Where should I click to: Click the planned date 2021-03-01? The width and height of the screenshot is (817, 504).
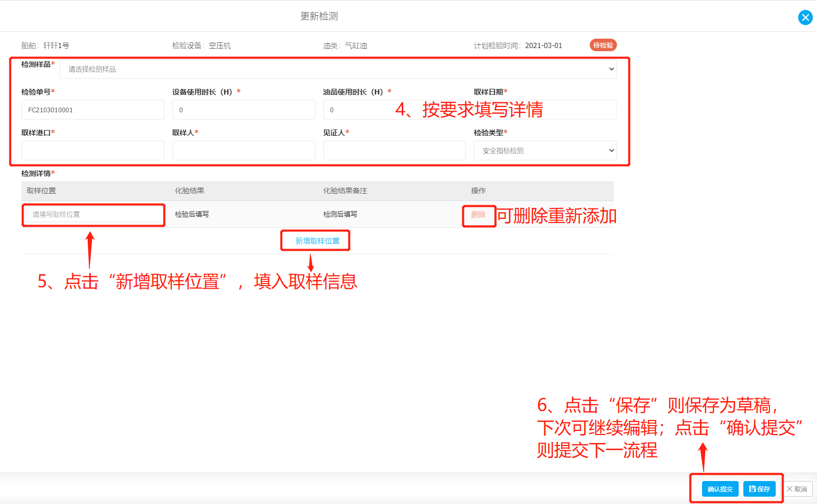coord(543,45)
